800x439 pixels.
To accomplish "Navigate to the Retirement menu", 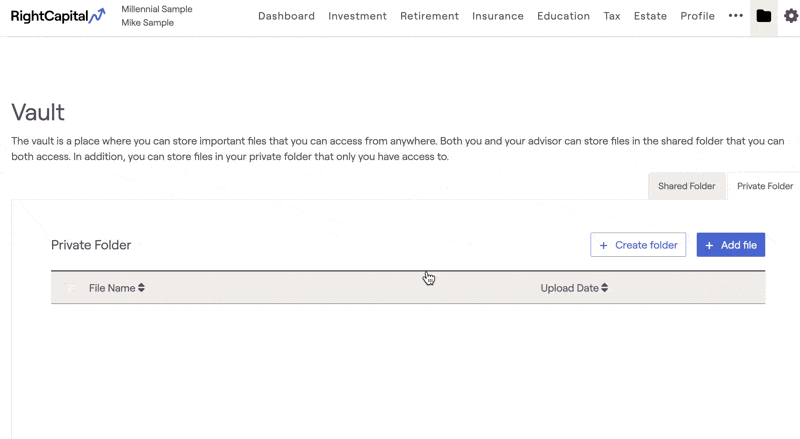I will (x=429, y=16).
